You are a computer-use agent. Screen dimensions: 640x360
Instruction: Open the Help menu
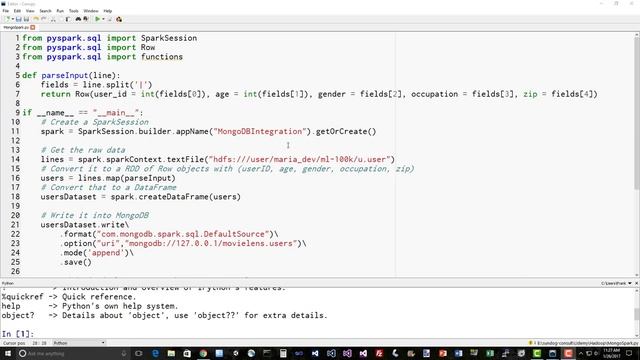(x=108, y=11)
